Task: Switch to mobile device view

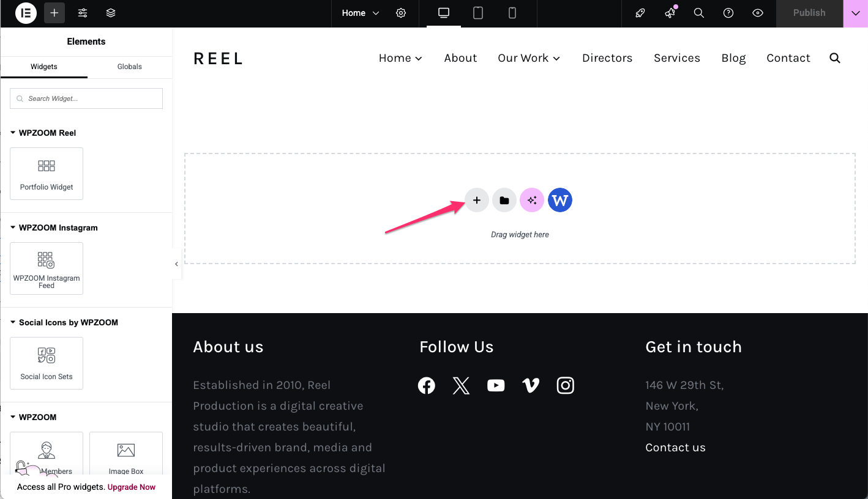Action: tap(512, 13)
